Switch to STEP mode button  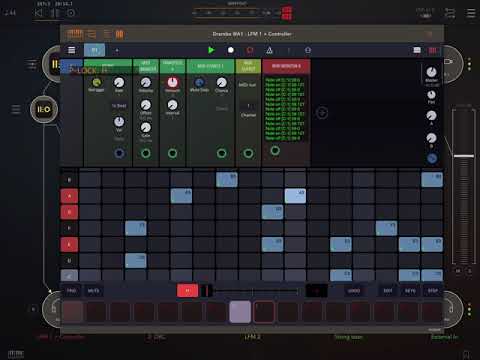tap(433, 291)
